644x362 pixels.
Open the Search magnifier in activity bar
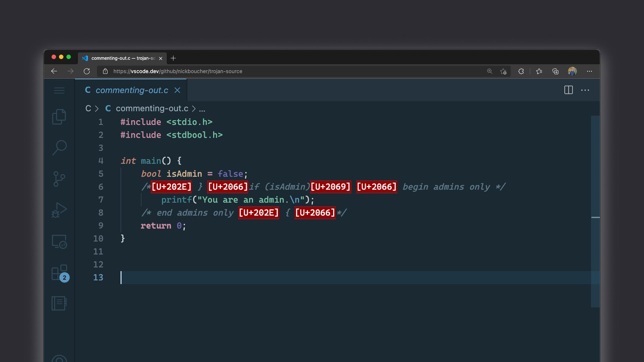(x=59, y=147)
